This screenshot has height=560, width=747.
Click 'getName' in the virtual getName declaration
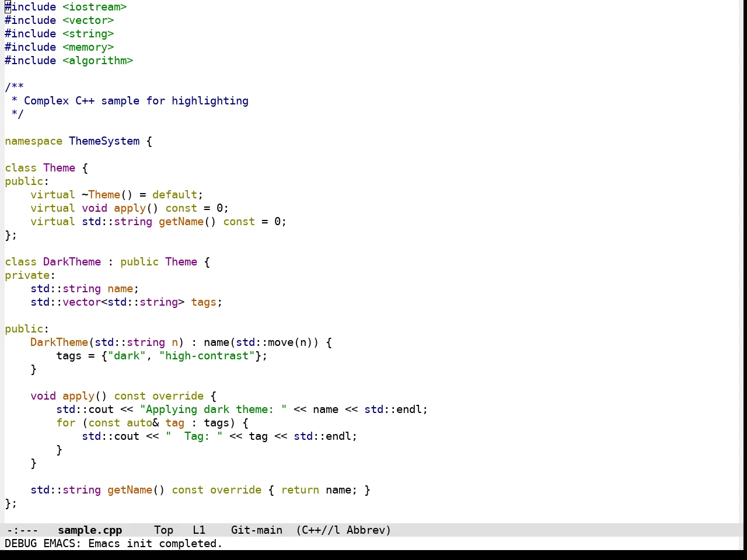click(181, 222)
